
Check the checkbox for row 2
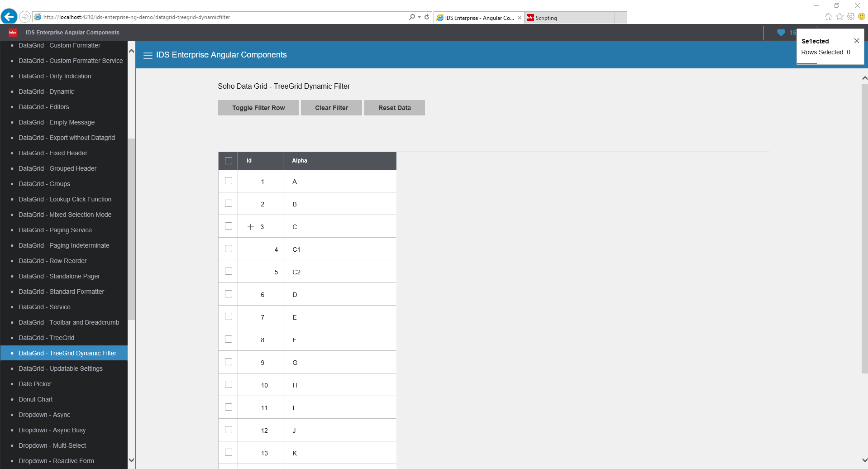pyautogui.click(x=229, y=203)
